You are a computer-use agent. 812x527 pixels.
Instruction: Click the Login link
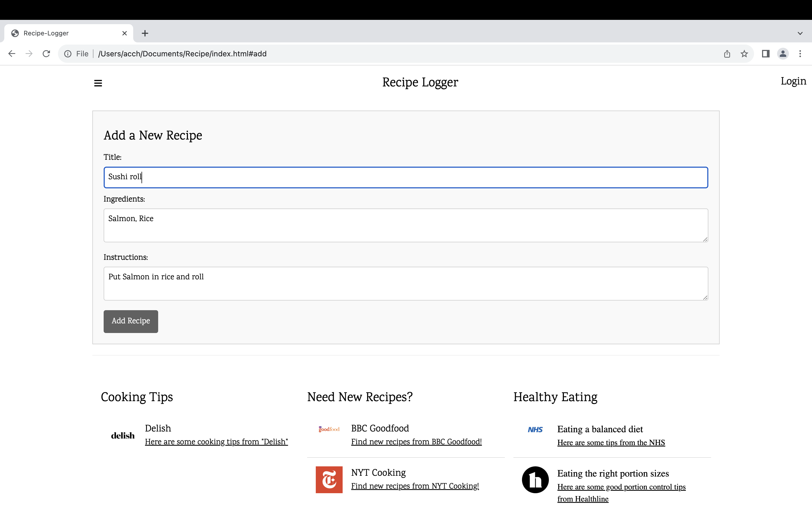[x=793, y=81]
